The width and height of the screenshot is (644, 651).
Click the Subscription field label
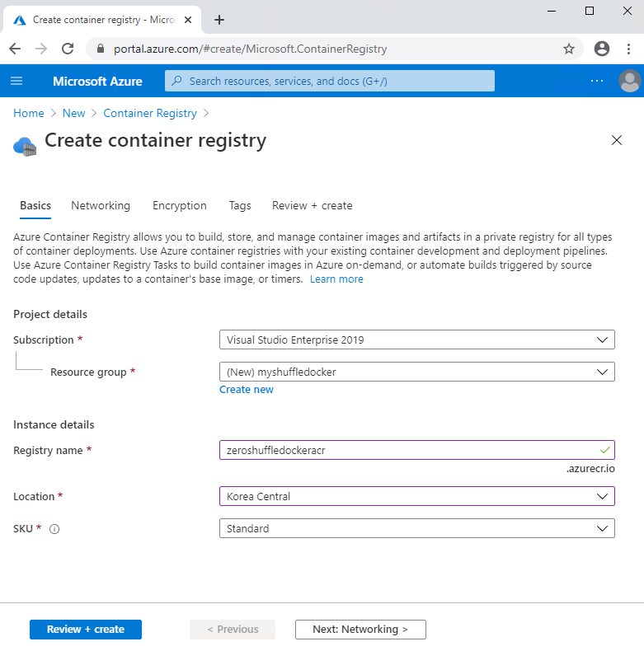43,340
